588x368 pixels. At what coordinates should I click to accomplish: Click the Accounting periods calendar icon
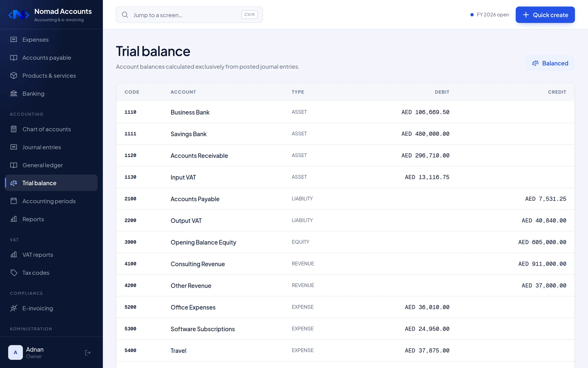14,201
